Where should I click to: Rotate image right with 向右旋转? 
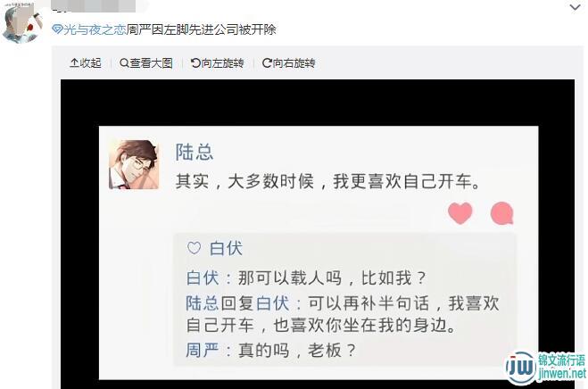point(289,63)
